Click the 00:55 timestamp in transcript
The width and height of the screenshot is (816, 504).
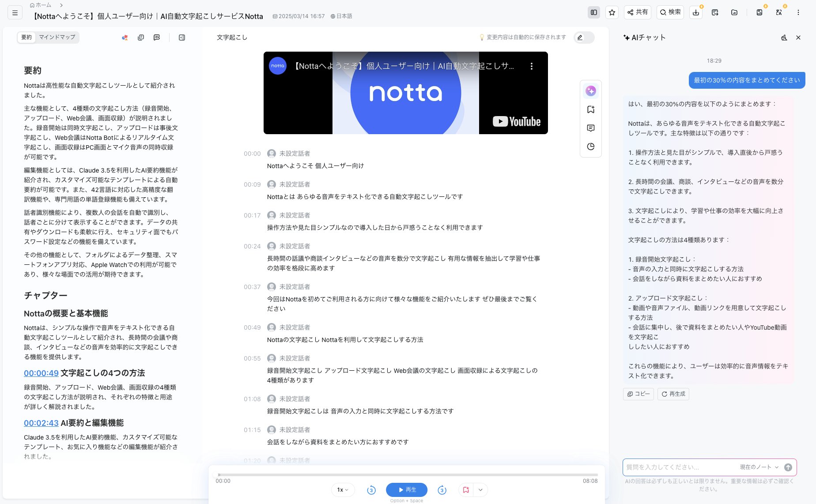click(x=252, y=358)
